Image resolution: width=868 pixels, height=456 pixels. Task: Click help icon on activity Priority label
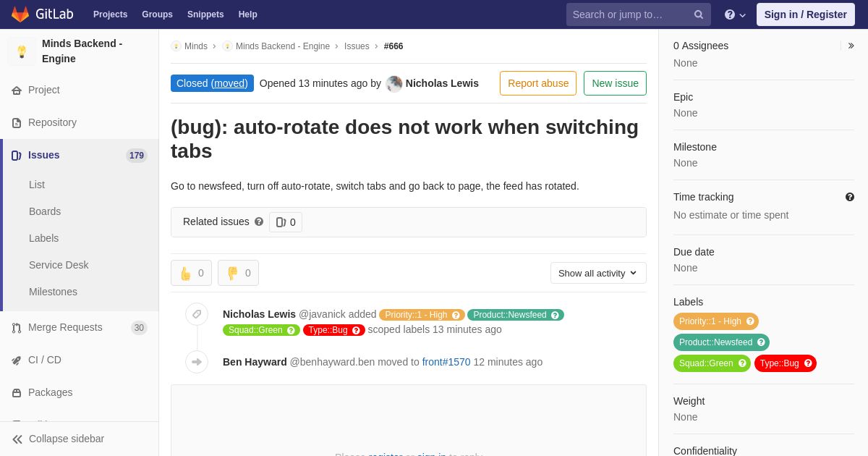pyautogui.click(x=456, y=315)
